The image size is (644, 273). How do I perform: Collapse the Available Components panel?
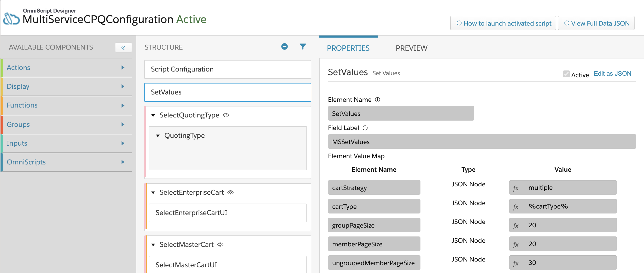pyautogui.click(x=123, y=48)
